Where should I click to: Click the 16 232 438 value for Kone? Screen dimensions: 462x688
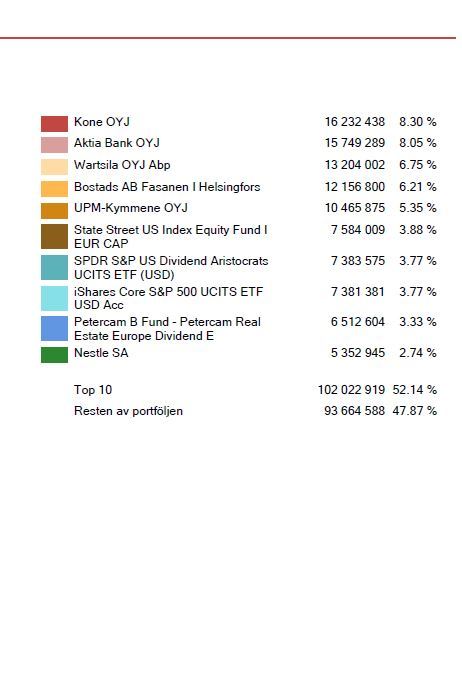pos(355,122)
